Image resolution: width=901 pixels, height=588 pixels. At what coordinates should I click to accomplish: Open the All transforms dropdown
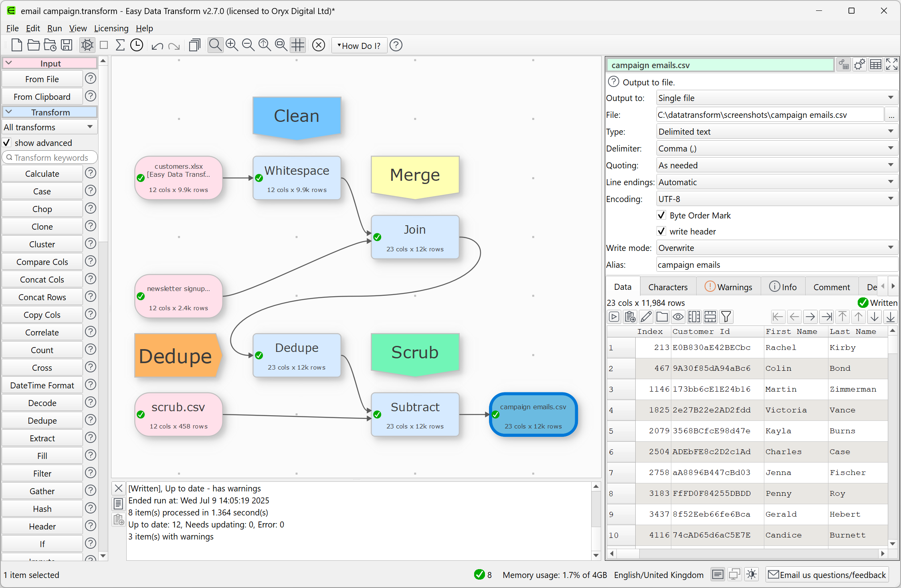click(x=50, y=127)
